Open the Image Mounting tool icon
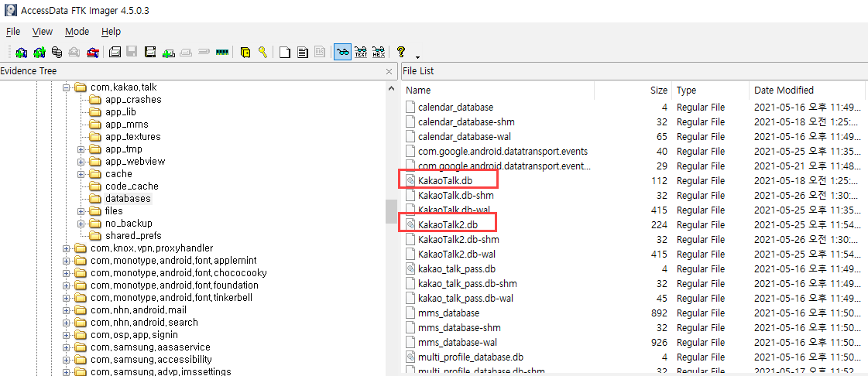Viewport: 868px width, 376px height. point(57,53)
